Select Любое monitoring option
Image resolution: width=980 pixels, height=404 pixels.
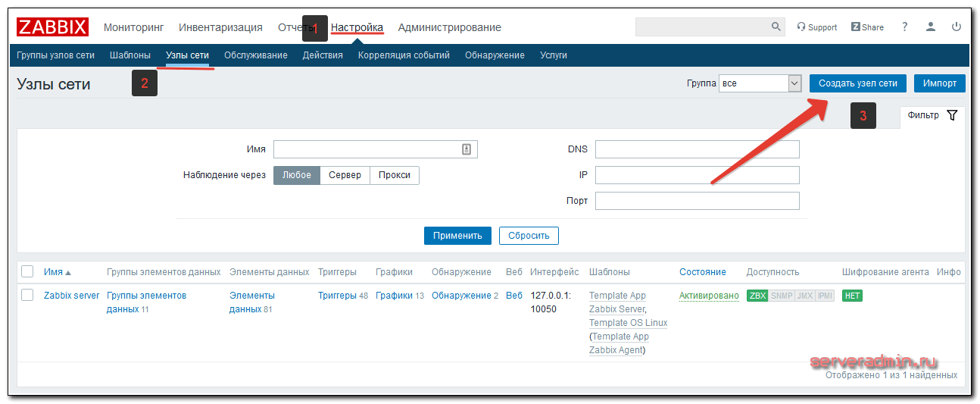point(297,175)
